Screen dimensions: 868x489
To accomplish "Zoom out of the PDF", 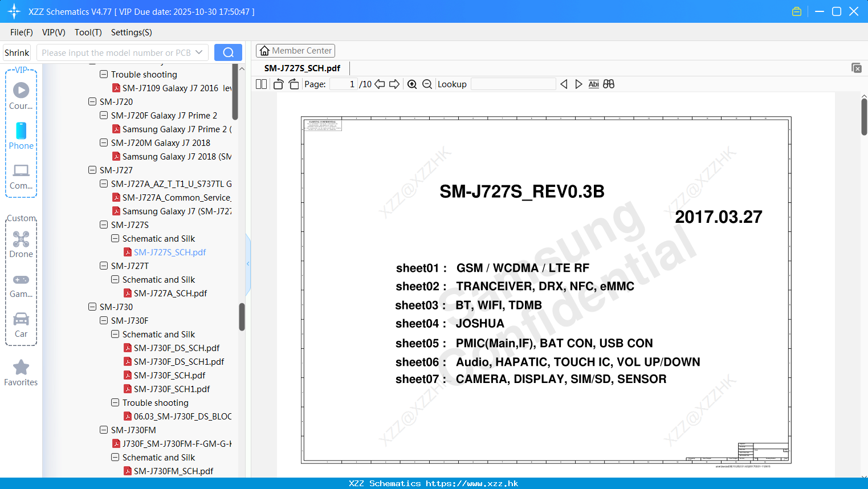I will pos(427,84).
